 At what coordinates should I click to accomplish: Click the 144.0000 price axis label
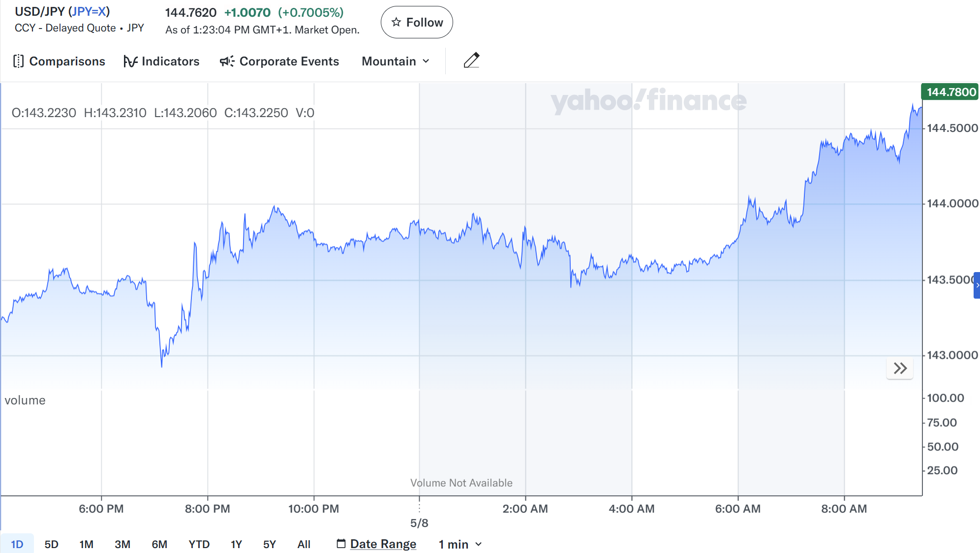[952, 203]
